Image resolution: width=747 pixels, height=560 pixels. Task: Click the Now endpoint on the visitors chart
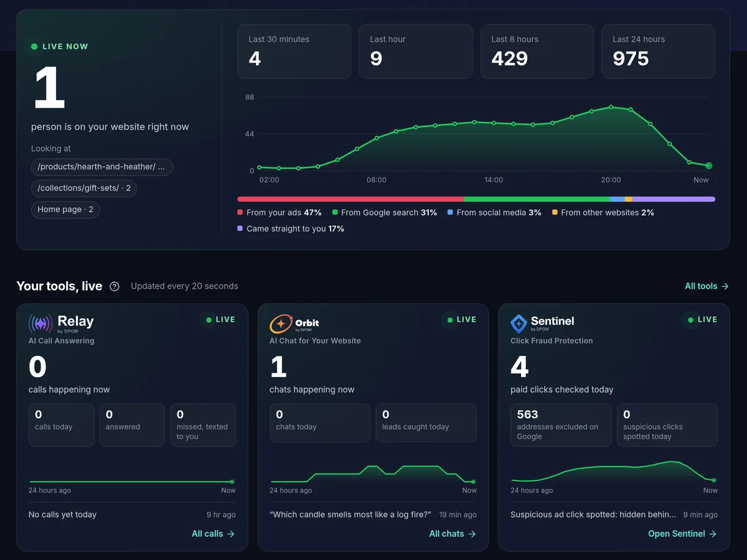point(708,166)
